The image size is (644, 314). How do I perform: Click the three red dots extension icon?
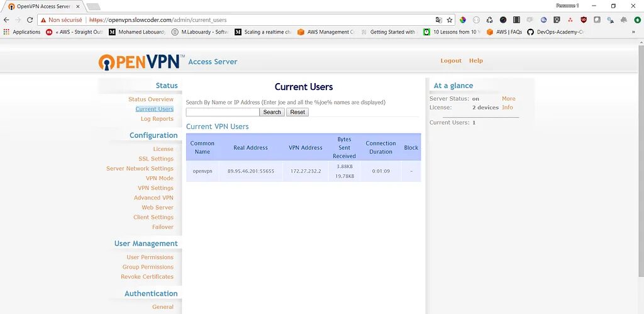click(570, 20)
